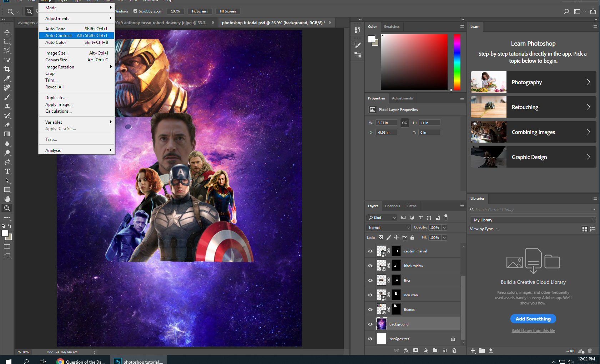The image size is (600, 364).
Task: Expand the Photography tutorials chevron
Action: pyautogui.click(x=588, y=82)
